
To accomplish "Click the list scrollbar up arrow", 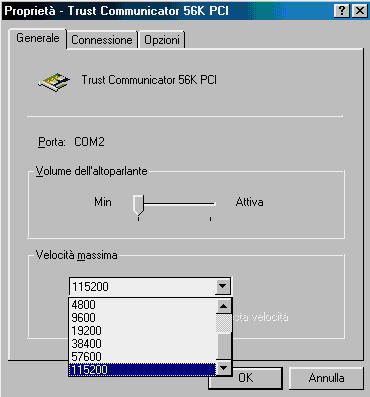I will 224,306.
